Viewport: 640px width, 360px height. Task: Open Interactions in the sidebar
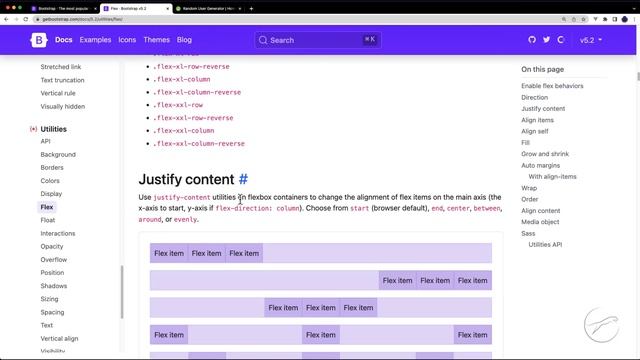click(x=58, y=233)
